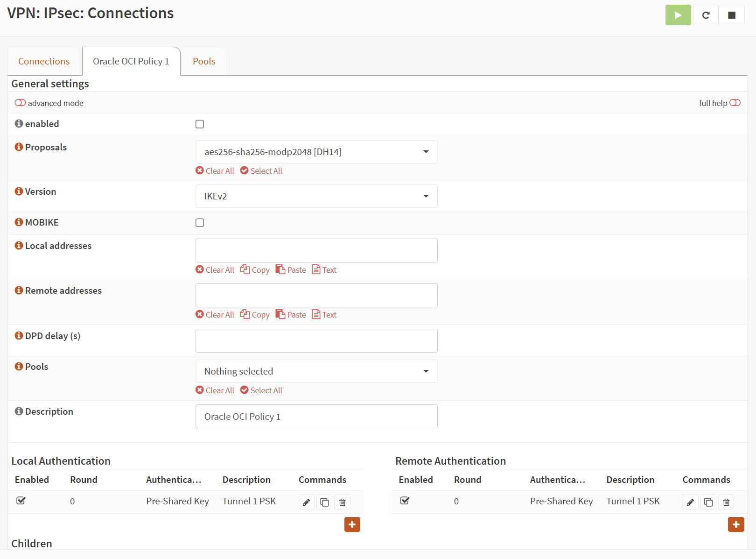This screenshot has width=756, height=559.
Task: Delete the local authentication Tunnel 1 PSK entry
Action: (x=342, y=502)
